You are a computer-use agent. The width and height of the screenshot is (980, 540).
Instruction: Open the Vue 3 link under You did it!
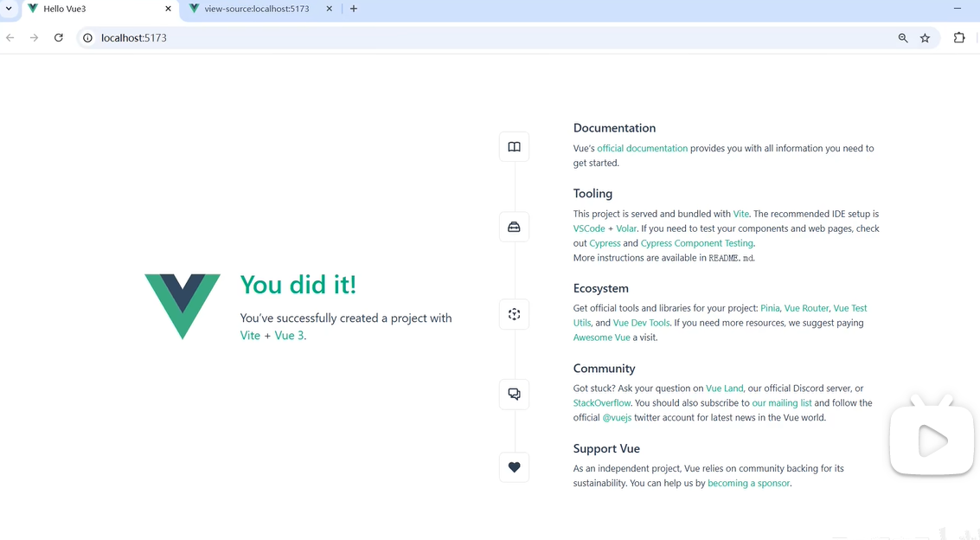tap(290, 336)
